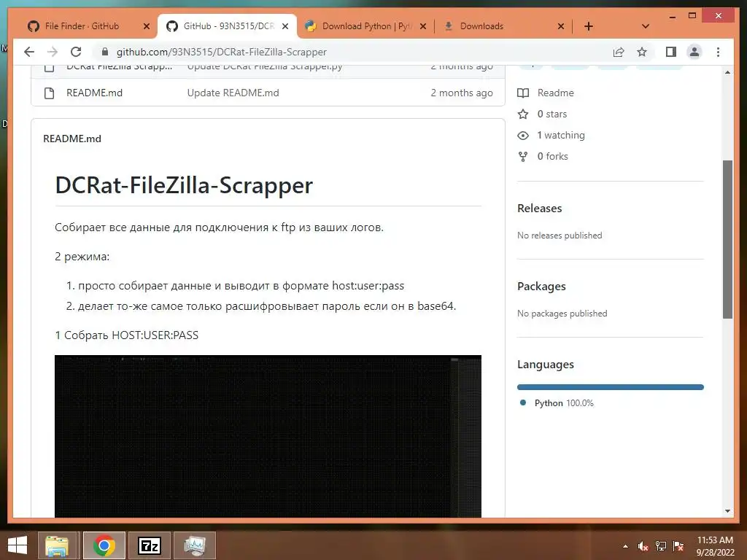The image size is (747, 560).
Task: Click the muted volume tray icon
Action: 643,546
